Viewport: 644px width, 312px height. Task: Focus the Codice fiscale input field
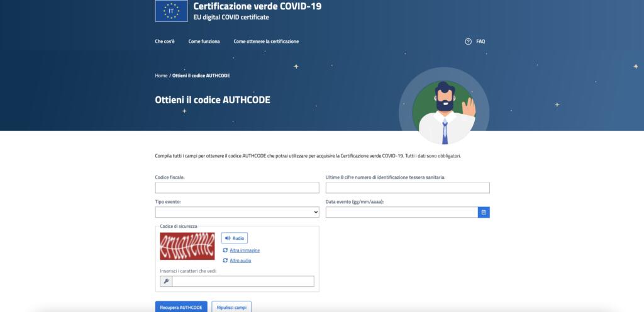click(237, 187)
